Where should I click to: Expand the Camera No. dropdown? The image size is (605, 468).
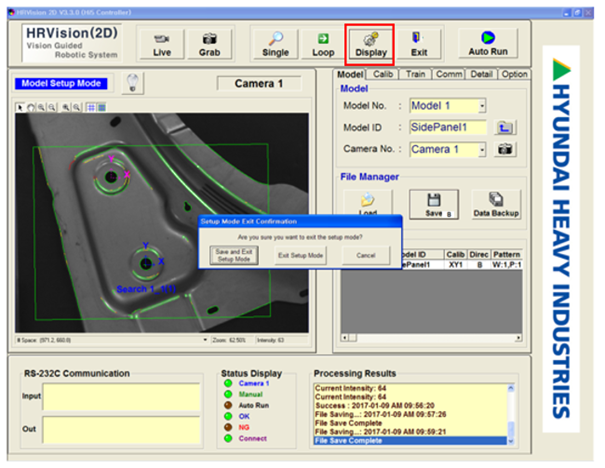(x=482, y=149)
